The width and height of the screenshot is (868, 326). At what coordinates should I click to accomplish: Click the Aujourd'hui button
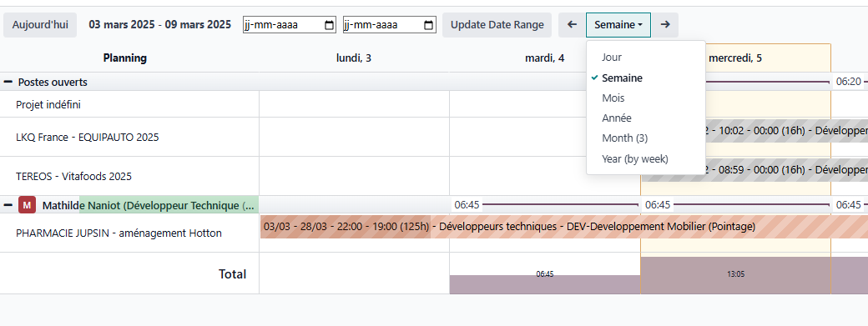pyautogui.click(x=40, y=25)
